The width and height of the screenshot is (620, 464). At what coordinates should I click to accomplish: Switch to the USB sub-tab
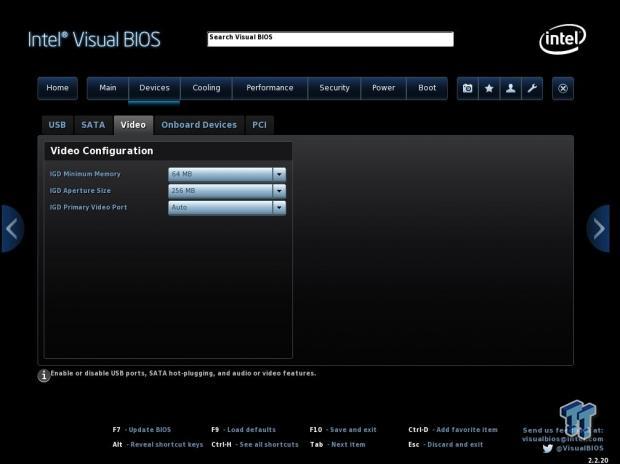tap(57, 125)
